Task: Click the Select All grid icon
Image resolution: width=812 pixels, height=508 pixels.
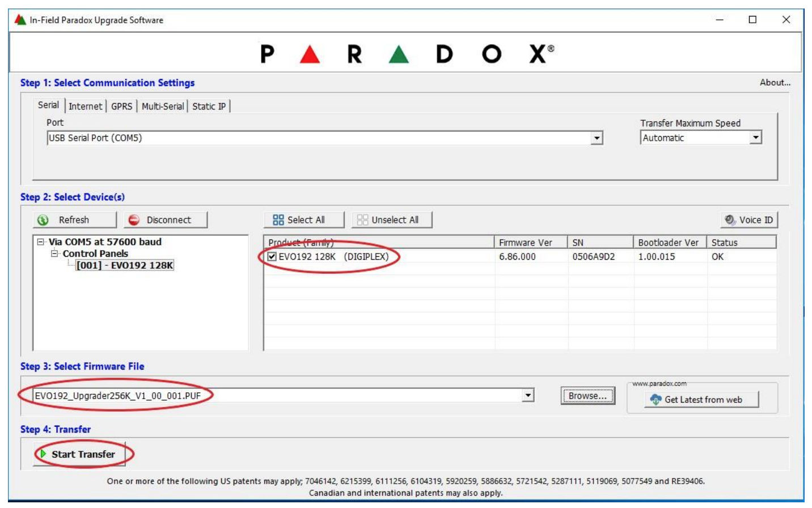Action: pos(278,220)
